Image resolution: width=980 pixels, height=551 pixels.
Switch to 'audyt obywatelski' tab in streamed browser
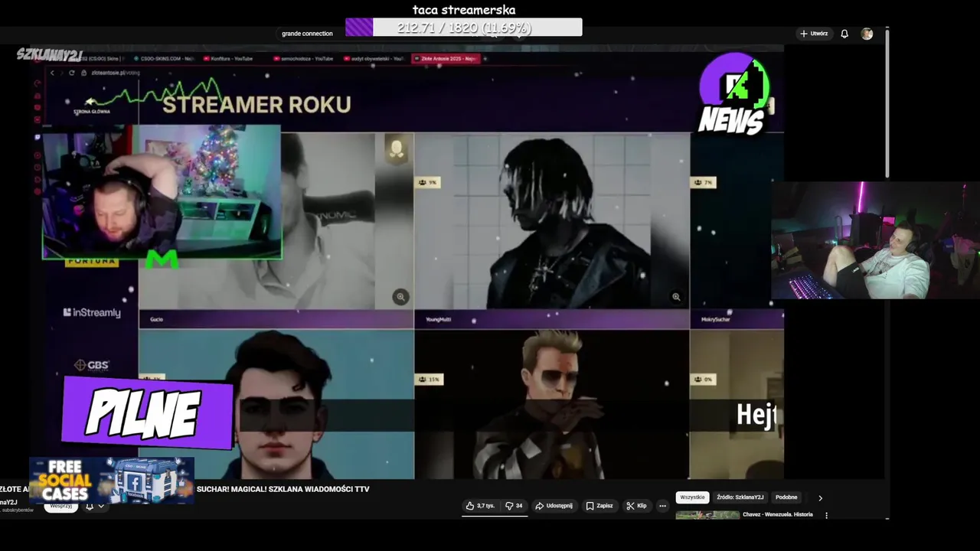click(374, 58)
